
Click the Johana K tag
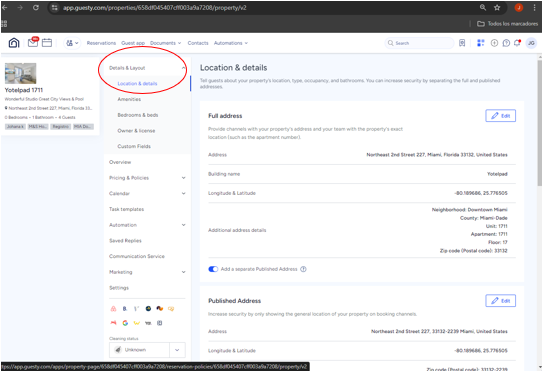[15, 127]
